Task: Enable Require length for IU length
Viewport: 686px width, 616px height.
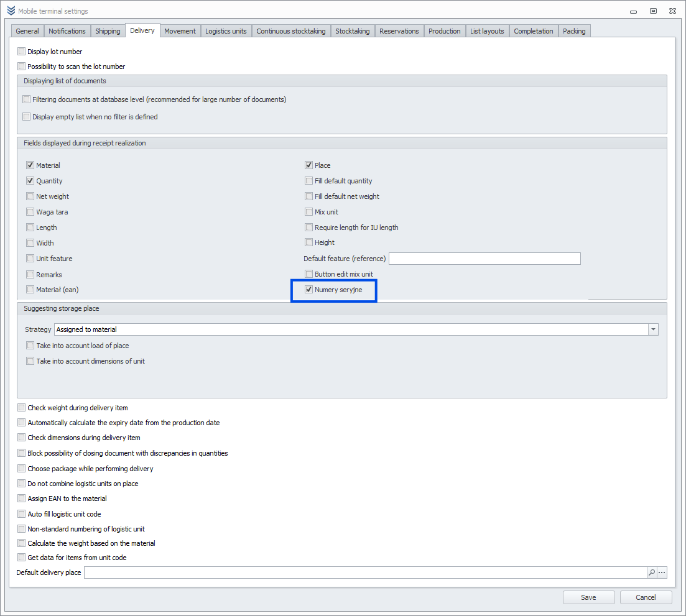Action: tap(309, 228)
